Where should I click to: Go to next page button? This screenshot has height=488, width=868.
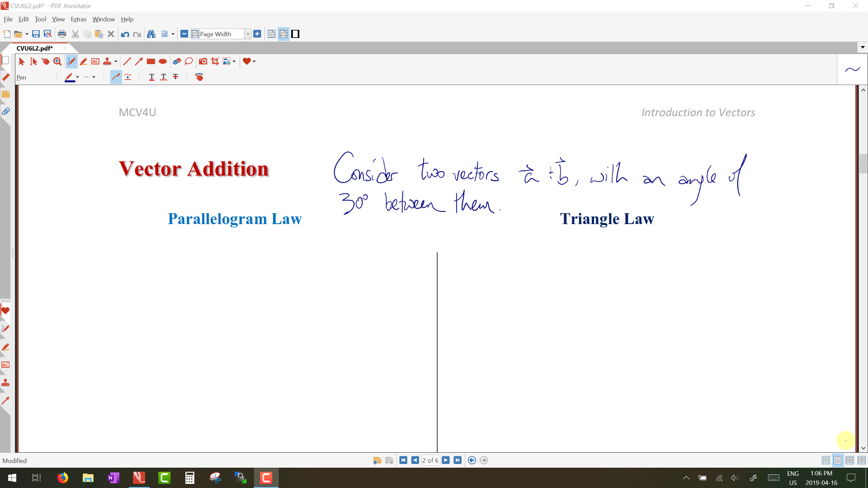(446, 460)
